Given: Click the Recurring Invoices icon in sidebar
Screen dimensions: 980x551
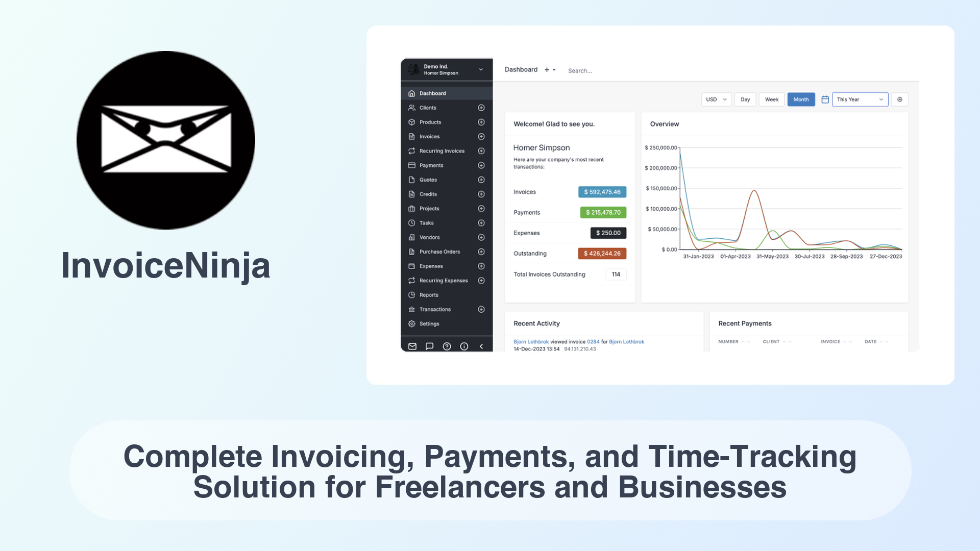Looking at the screenshot, I should [412, 151].
